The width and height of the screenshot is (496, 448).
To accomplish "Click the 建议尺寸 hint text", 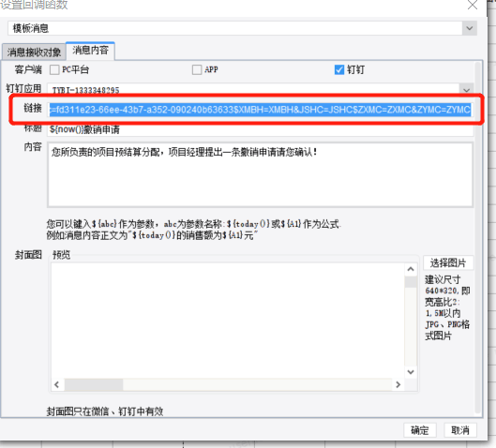I will (447, 307).
